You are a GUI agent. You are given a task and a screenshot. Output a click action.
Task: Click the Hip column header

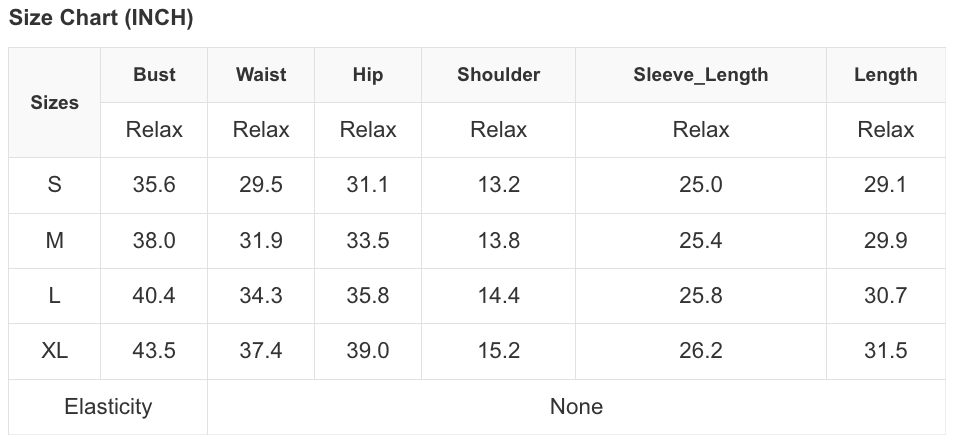368,75
